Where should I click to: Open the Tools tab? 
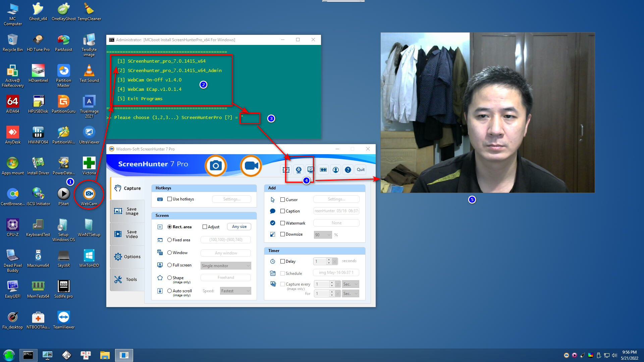click(127, 280)
